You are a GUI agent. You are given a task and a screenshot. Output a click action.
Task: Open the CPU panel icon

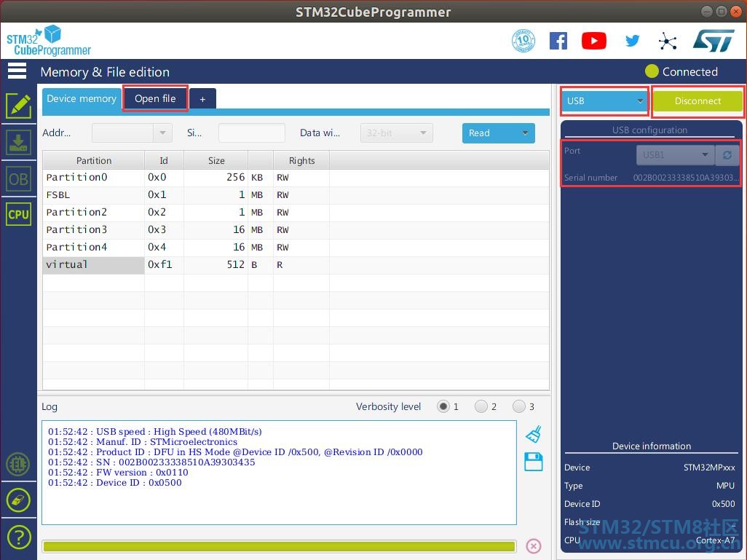pos(19,214)
